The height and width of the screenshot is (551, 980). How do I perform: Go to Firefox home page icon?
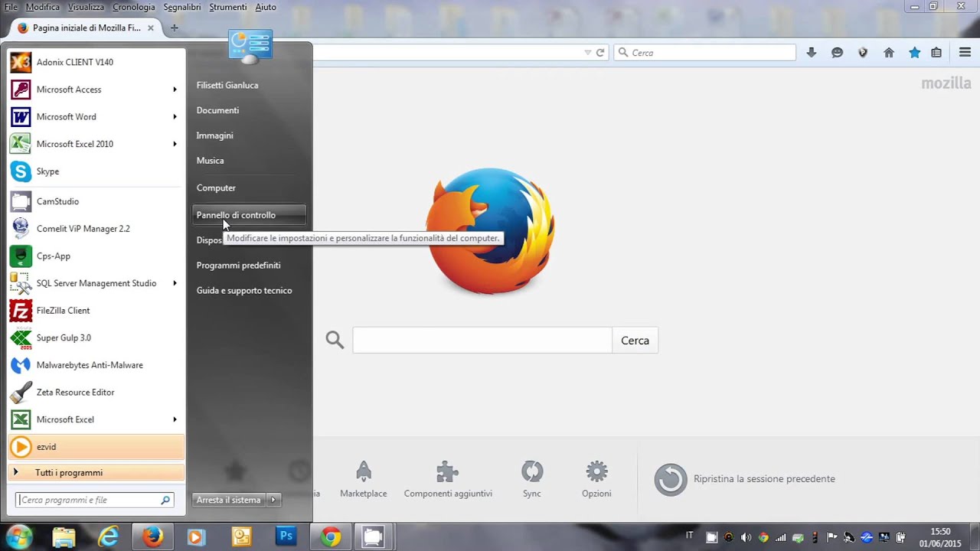point(889,53)
